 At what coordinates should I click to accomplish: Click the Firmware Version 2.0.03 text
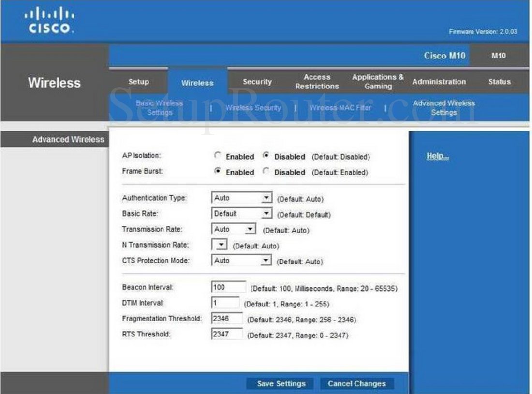[x=483, y=32]
